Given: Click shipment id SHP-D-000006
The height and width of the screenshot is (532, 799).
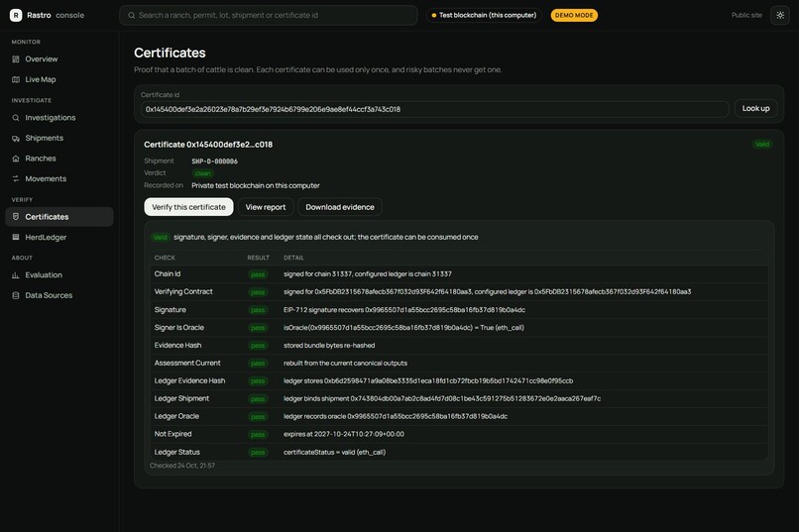Looking at the screenshot, I should tap(214, 161).
